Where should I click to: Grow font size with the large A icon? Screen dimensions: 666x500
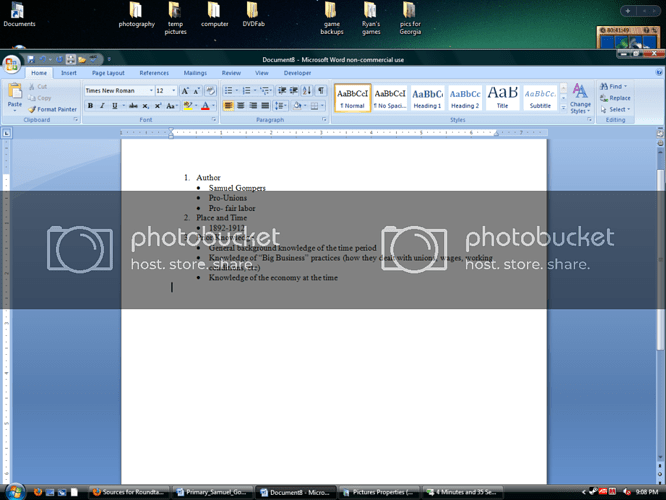tap(185, 91)
